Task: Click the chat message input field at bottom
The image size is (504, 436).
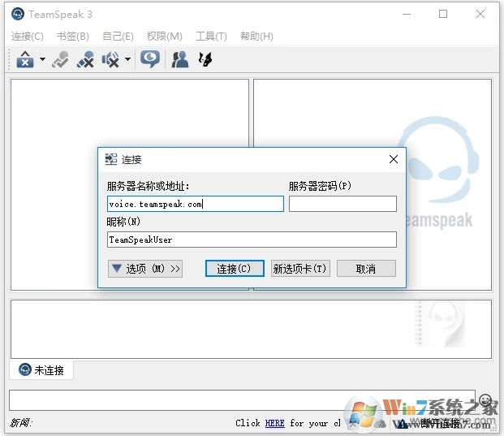Action: 242,400
